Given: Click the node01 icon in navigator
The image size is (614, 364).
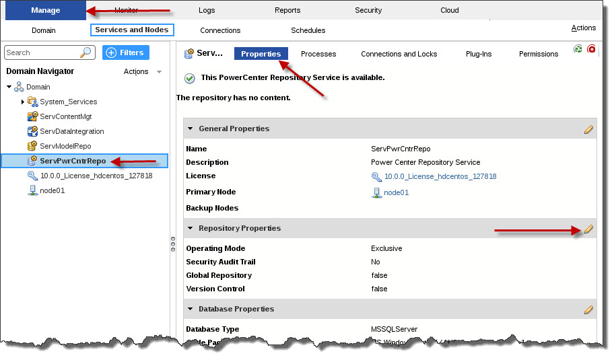Looking at the screenshot, I should pyautogui.click(x=32, y=190).
